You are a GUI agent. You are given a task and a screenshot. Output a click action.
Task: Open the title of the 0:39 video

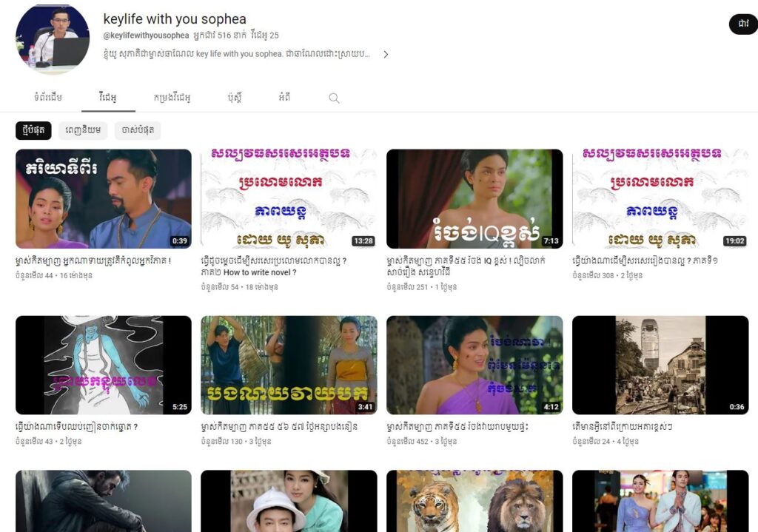(x=93, y=261)
